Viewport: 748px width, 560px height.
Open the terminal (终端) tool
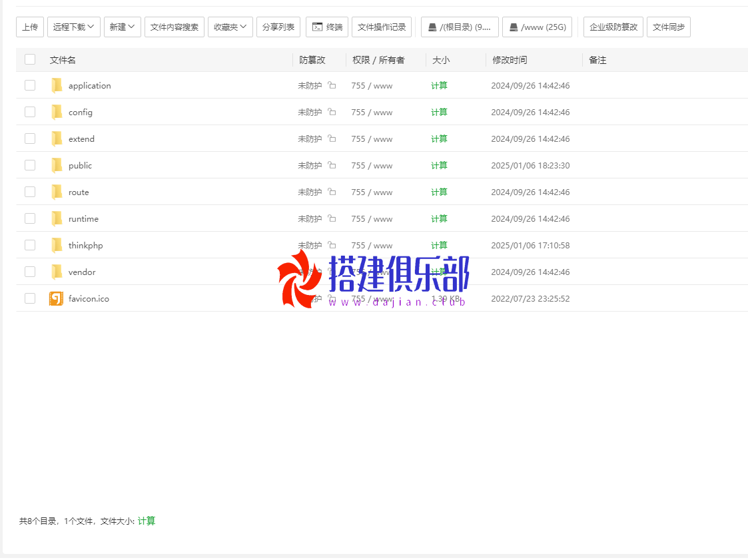[x=327, y=27]
